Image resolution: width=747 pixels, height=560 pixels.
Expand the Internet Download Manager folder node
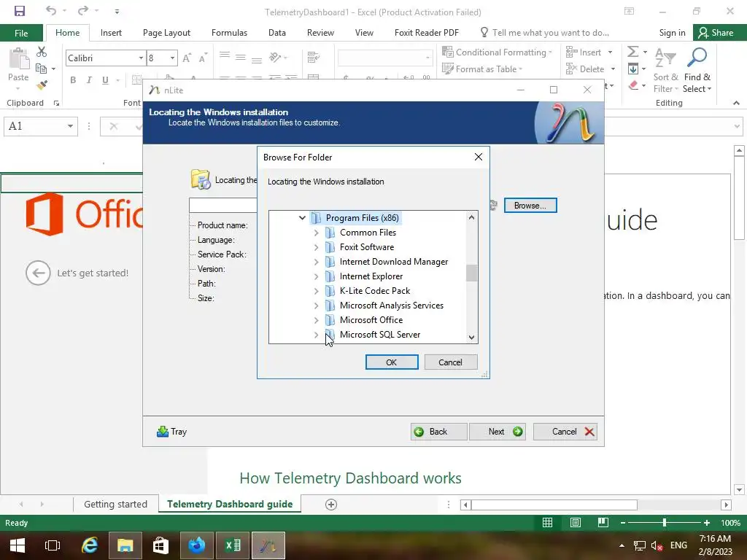(317, 262)
